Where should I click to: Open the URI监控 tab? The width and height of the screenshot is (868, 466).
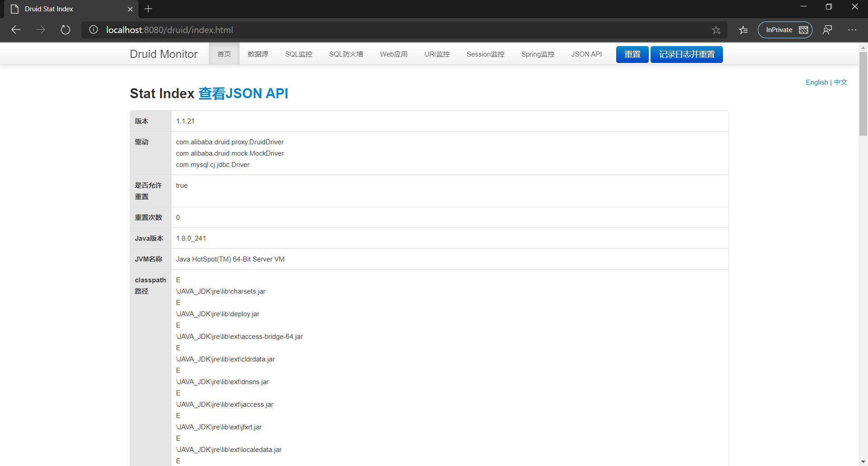pyautogui.click(x=437, y=54)
